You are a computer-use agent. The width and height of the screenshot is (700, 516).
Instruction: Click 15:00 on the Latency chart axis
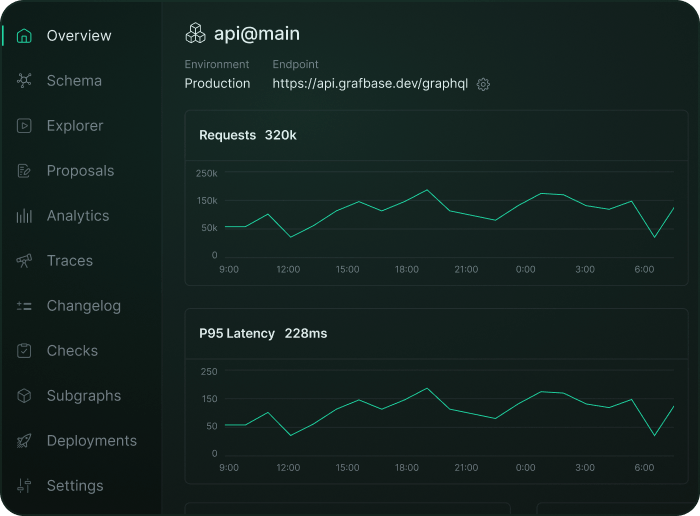point(347,468)
